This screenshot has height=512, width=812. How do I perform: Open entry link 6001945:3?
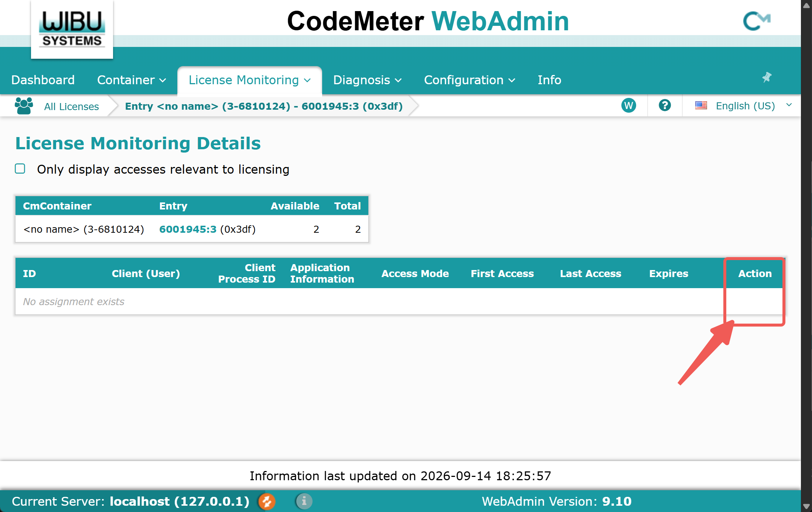coord(188,229)
